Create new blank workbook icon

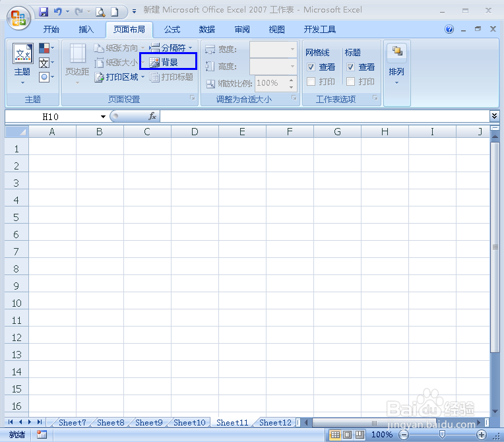pyautogui.click(x=114, y=13)
